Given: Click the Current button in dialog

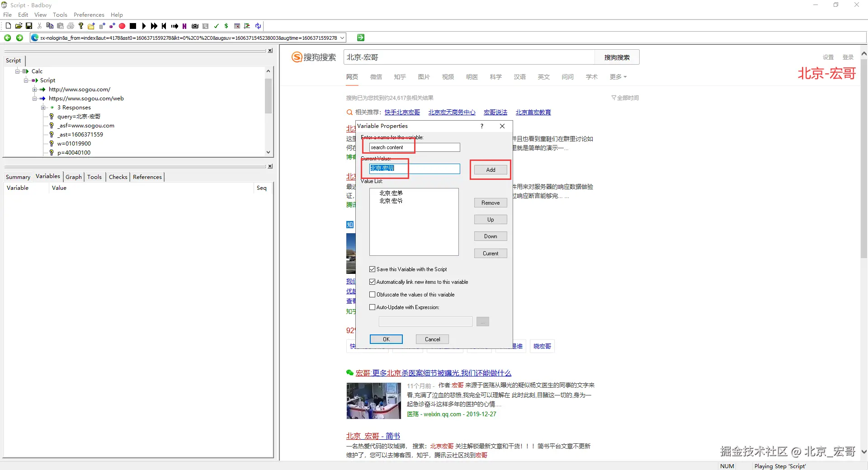Looking at the screenshot, I should (x=491, y=254).
